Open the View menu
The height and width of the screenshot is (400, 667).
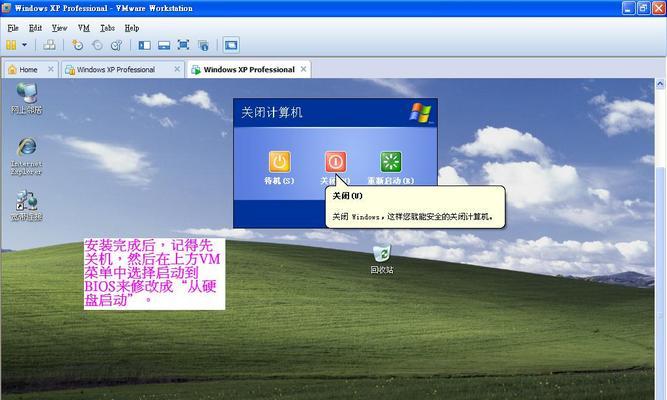pyautogui.click(x=59, y=28)
